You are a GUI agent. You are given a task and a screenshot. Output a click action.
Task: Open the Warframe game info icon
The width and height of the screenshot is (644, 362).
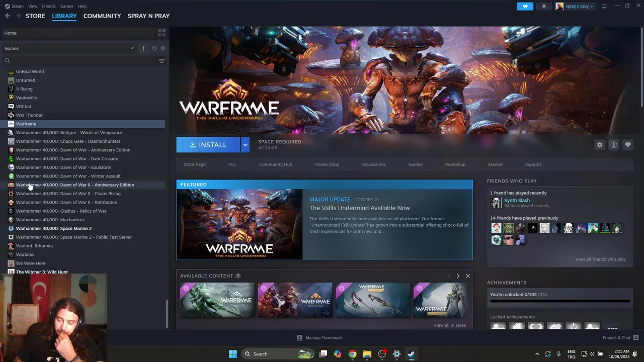(614, 145)
